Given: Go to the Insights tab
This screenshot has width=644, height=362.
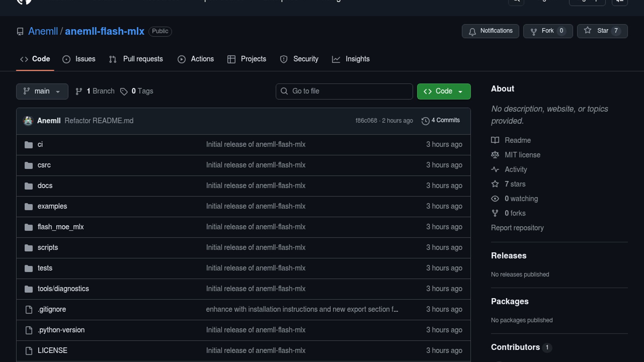Looking at the screenshot, I should point(351,59).
